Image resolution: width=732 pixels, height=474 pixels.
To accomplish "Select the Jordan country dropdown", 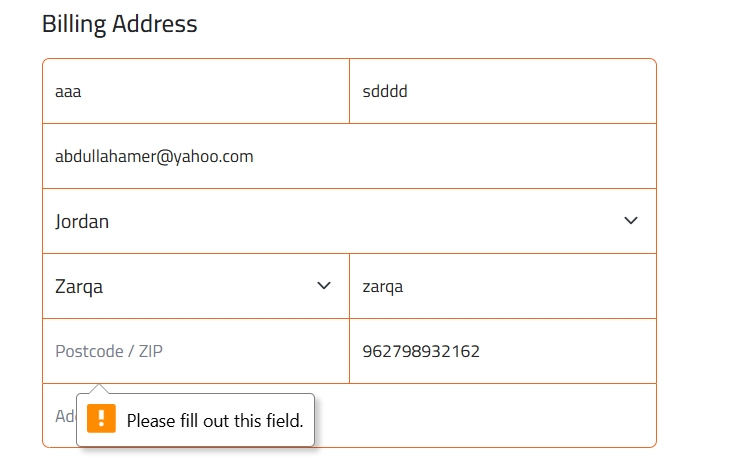I will click(x=349, y=221).
